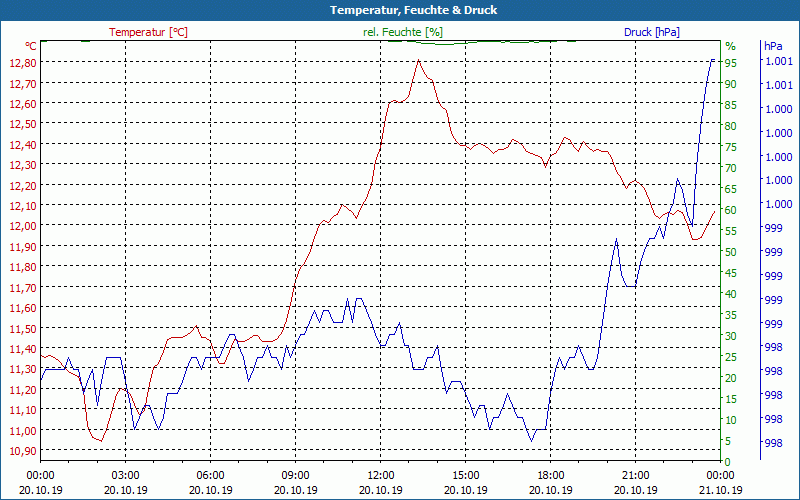
Task: Click the 12,60 temperature axis value
Action: 23,104
